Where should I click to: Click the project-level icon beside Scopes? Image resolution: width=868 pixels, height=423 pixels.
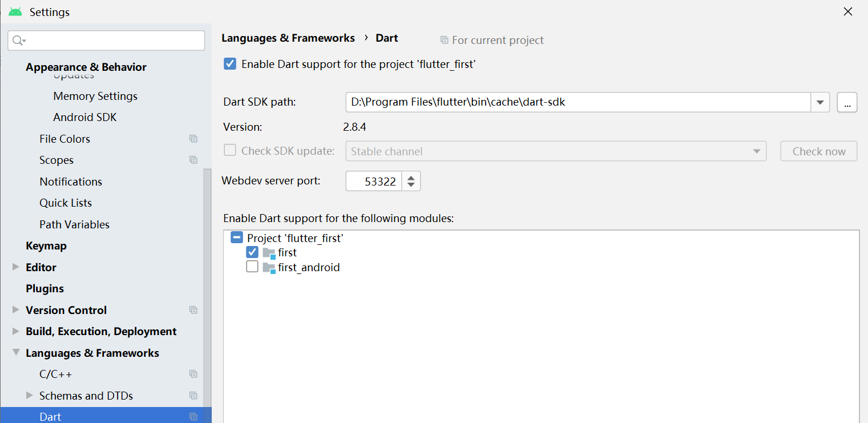[193, 160]
